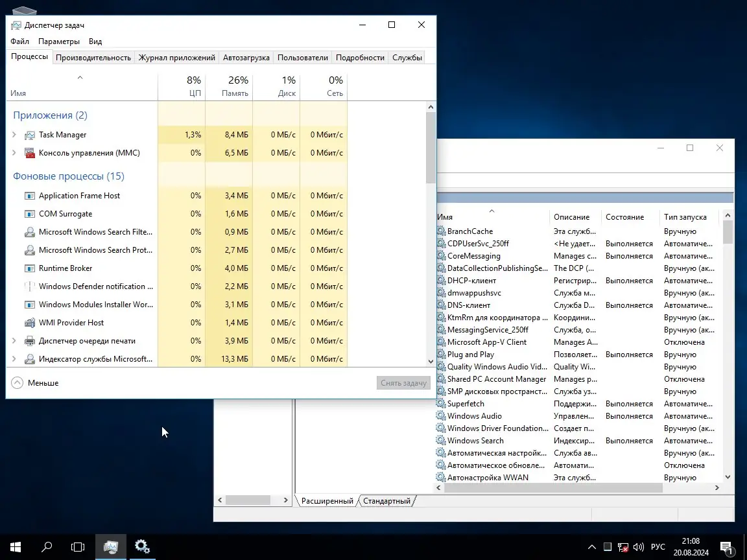Open Task View from the taskbar

click(x=77, y=546)
